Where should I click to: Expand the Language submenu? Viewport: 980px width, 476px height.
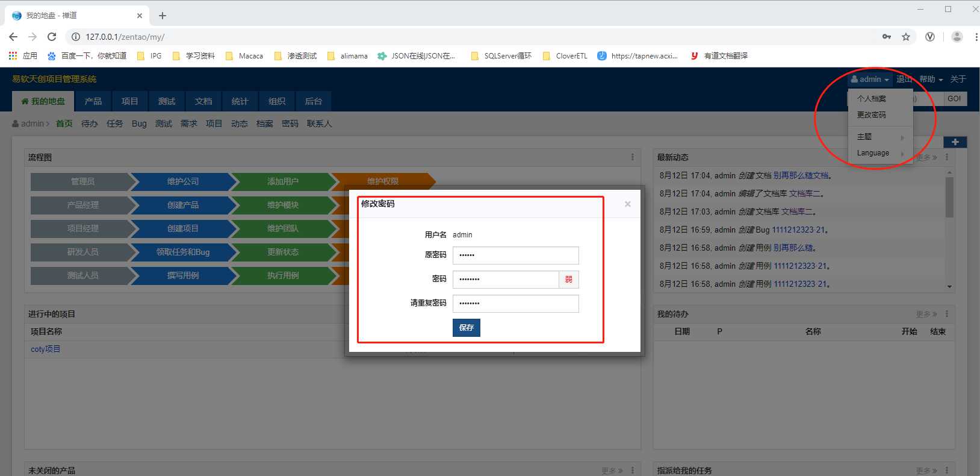(x=880, y=153)
